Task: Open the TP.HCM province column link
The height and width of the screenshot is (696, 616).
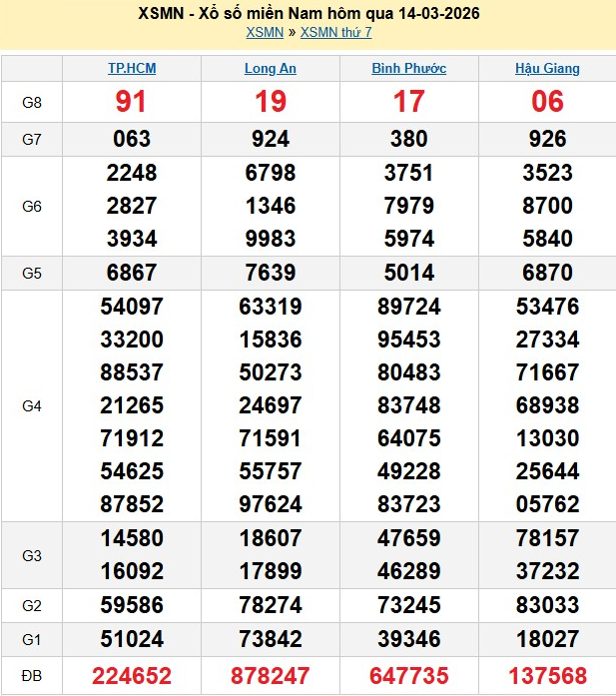Action: 132,69
